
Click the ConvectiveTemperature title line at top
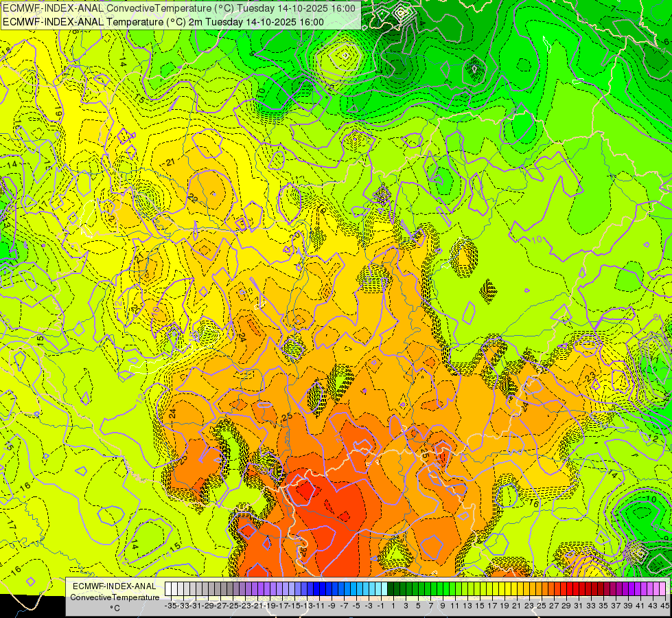[179, 8]
